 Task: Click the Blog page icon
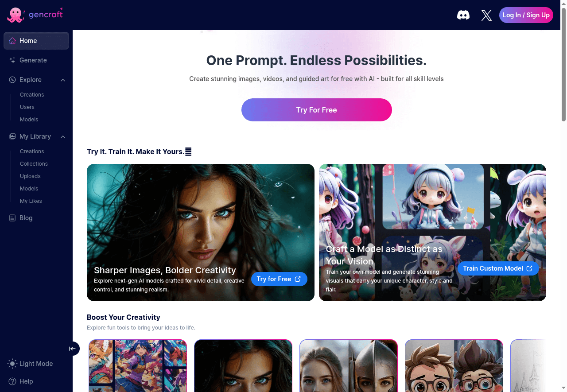click(x=12, y=218)
